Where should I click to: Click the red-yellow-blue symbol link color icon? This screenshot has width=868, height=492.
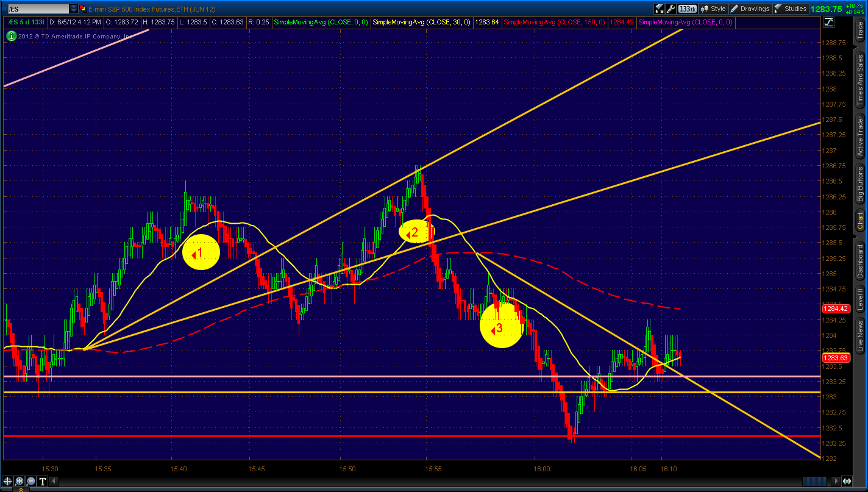click(x=83, y=9)
